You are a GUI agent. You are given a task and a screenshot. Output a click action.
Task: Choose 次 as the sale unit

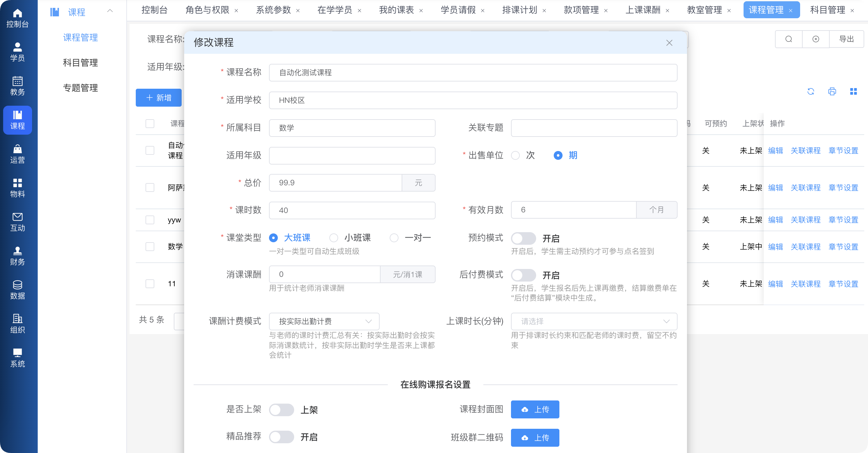pyautogui.click(x=515, y=155)
